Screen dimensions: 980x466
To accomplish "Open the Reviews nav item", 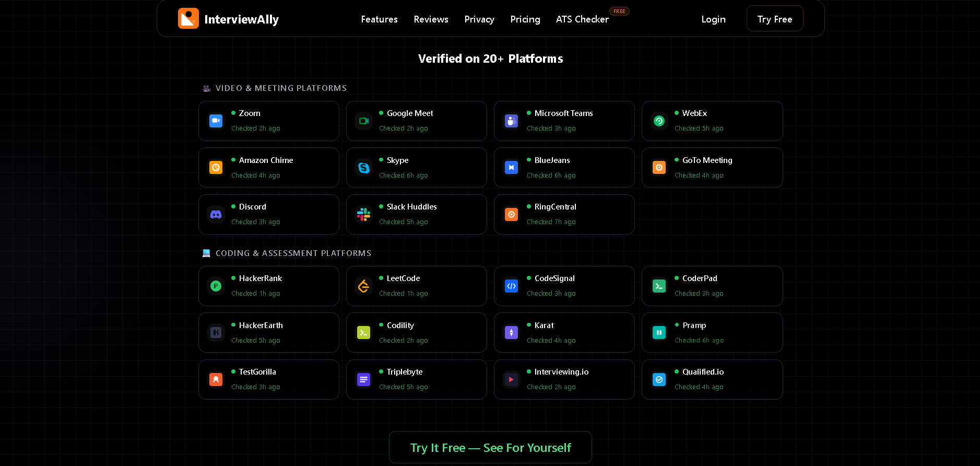I will click(431, 19).
